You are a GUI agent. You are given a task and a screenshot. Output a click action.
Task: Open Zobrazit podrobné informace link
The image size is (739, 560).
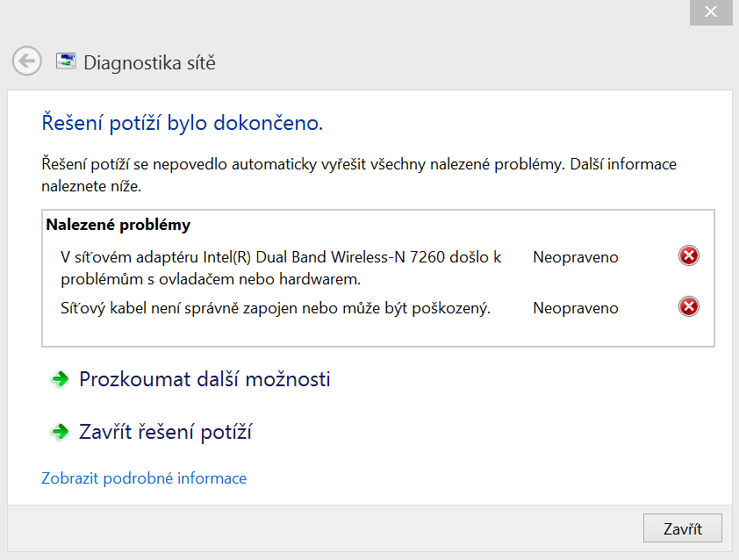pyautogui.click(x=144, y=478)
